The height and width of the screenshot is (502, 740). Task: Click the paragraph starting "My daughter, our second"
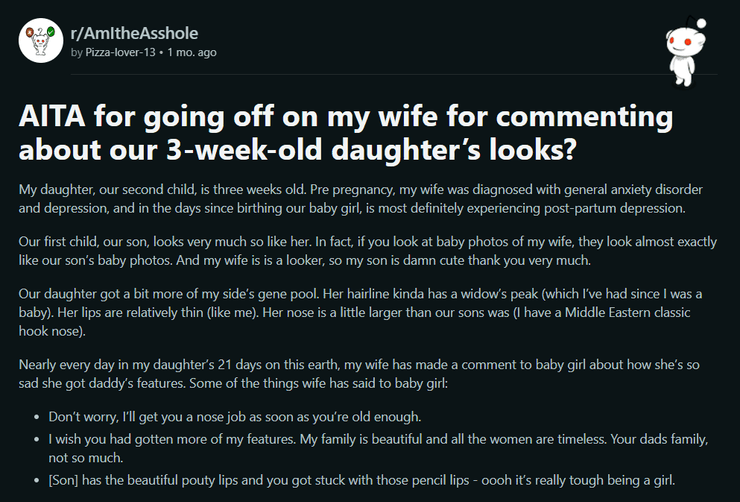(x=360, y=199)
